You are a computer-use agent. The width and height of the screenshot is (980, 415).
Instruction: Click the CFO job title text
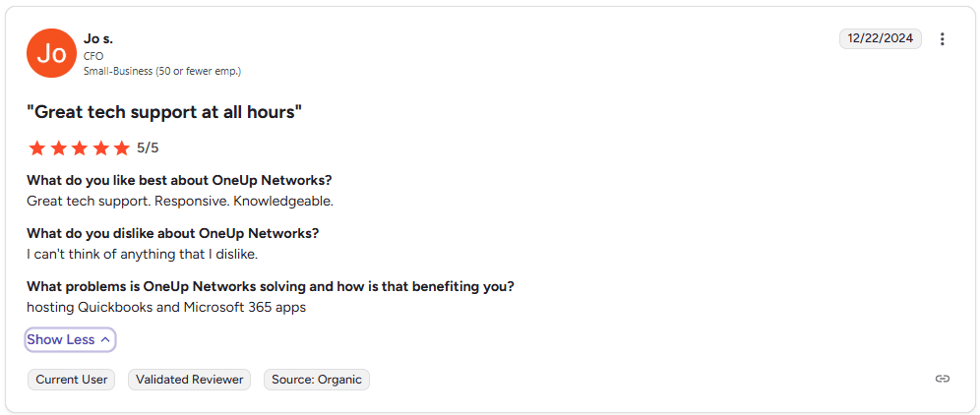[93, 56]
